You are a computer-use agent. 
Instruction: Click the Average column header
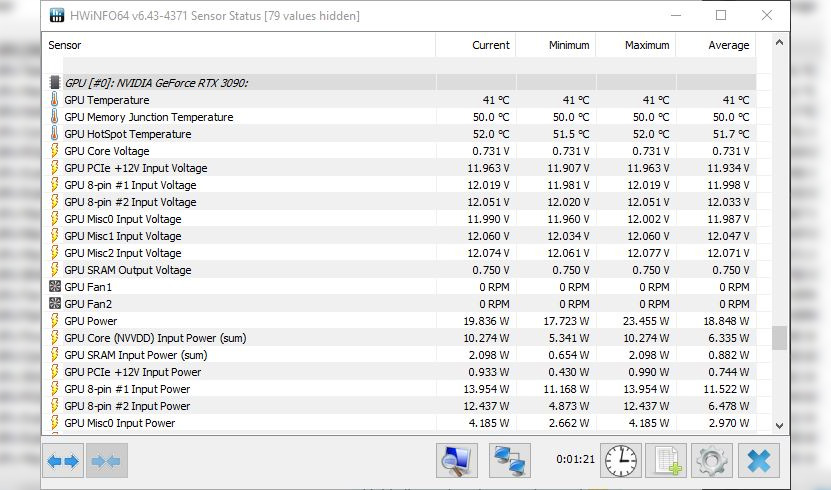click(x=715, y=45)
